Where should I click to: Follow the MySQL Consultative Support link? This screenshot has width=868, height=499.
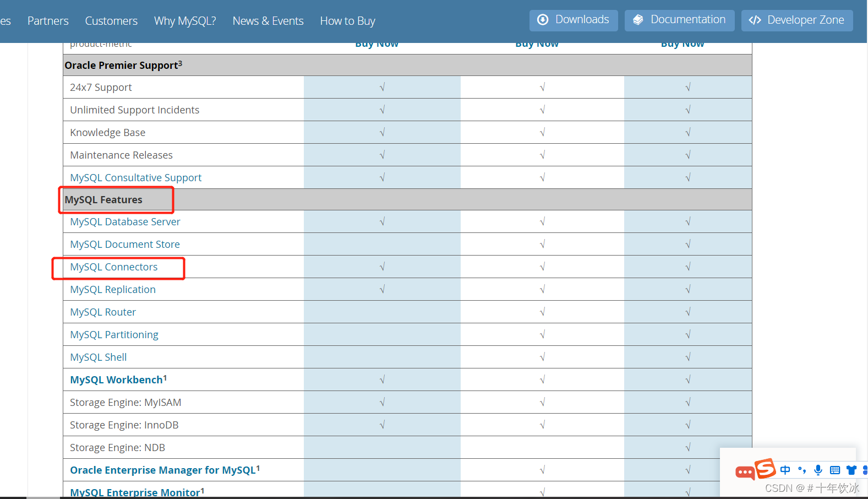tap(135, 177)
